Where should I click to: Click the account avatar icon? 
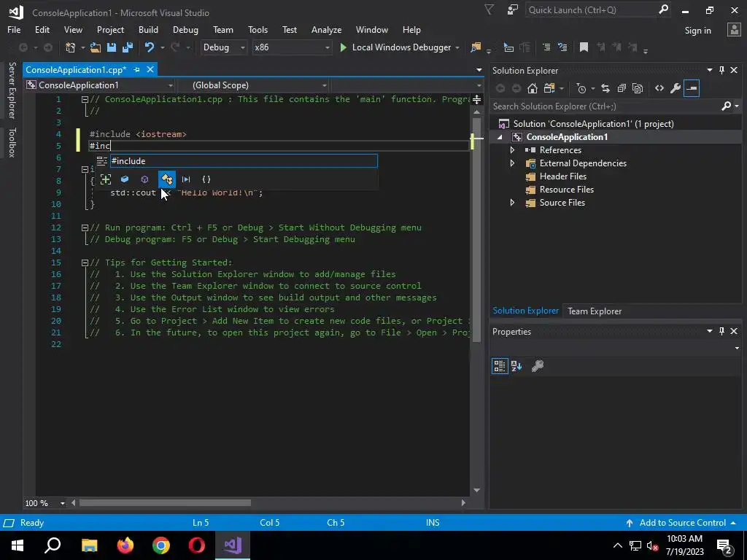[734, 30]
